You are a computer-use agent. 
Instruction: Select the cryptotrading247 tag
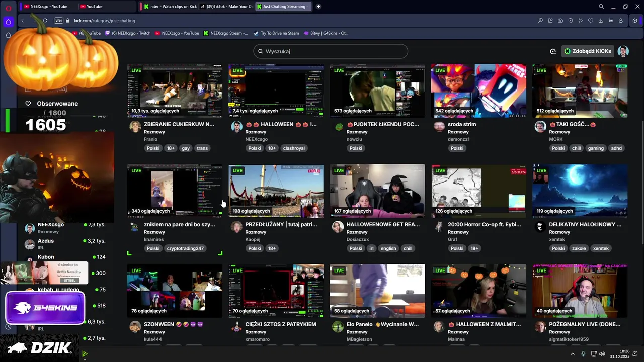pyautogui.click(x=185, y=248)
